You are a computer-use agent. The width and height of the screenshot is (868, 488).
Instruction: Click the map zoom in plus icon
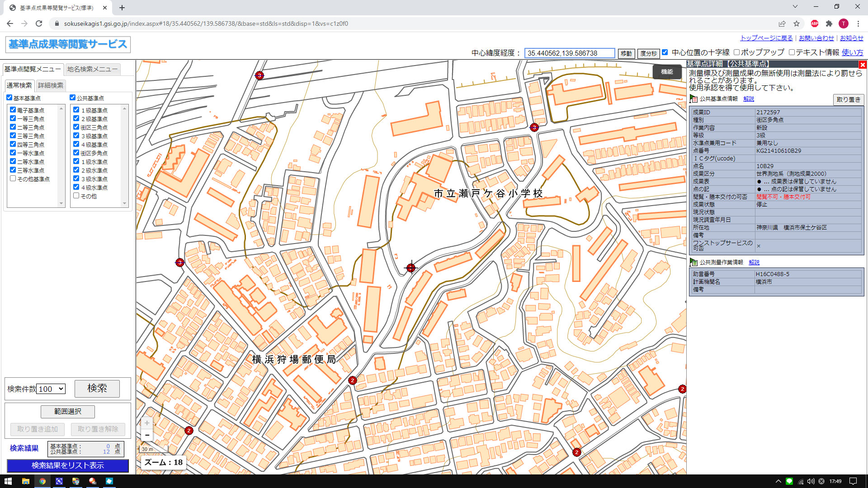(147, 423)
